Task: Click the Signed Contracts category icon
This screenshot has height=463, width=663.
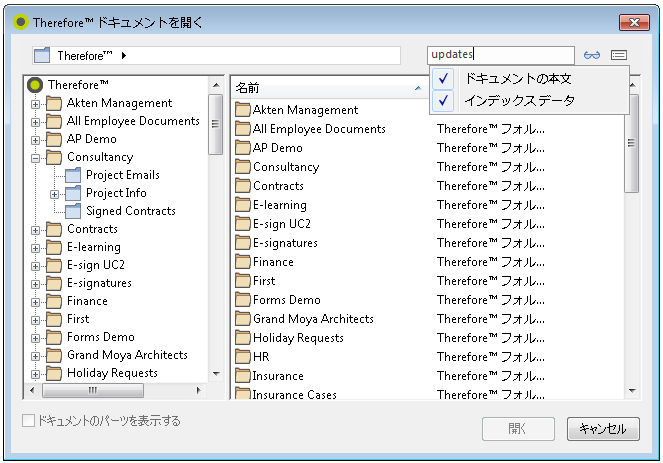Action: click(73, 211)
